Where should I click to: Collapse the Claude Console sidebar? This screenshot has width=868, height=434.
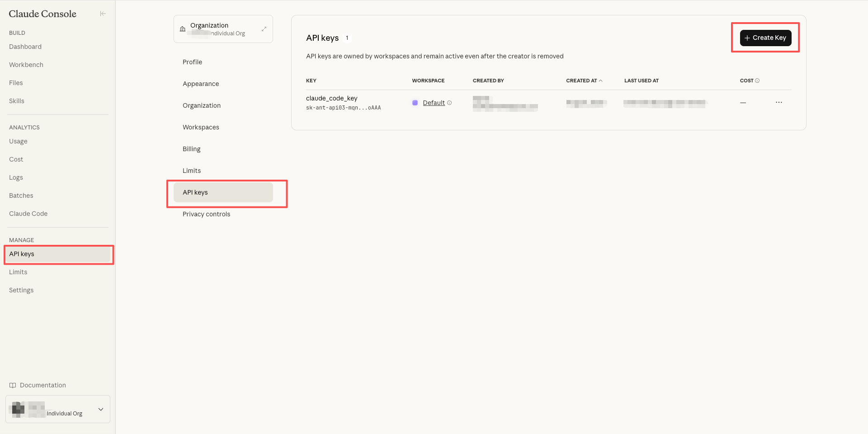point(103,14)
